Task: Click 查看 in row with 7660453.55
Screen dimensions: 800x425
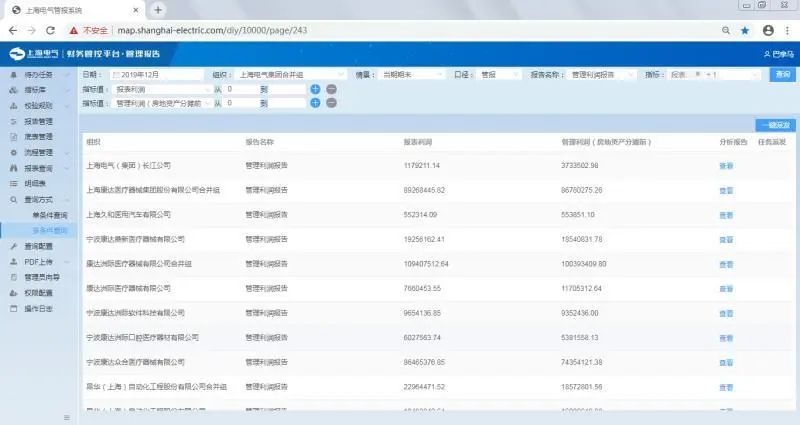Action: (x=726, y=289)
